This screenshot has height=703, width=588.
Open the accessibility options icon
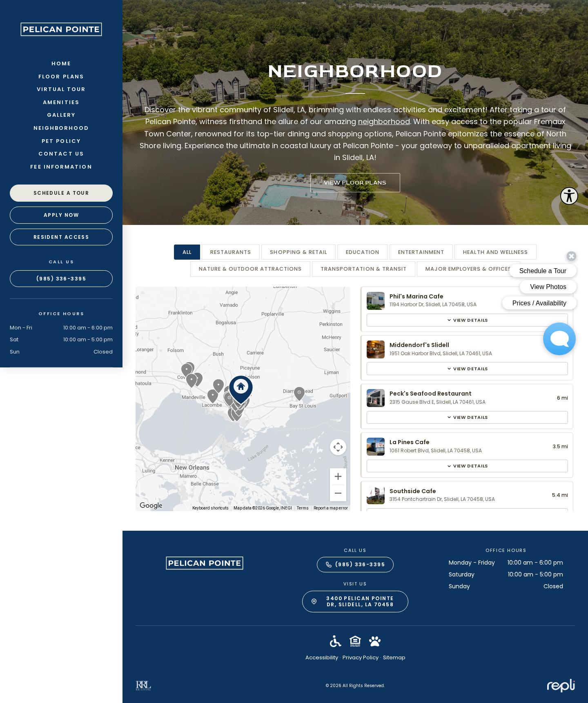coord(569,196)
